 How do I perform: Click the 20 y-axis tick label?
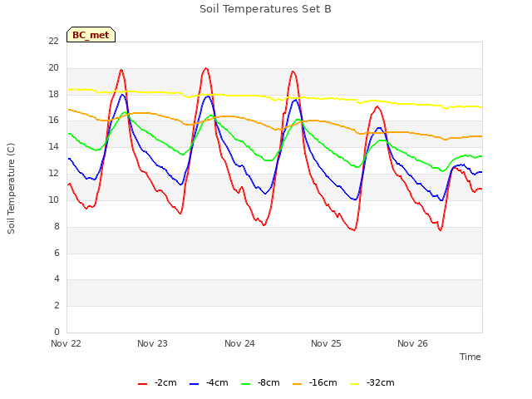[53, 67]
